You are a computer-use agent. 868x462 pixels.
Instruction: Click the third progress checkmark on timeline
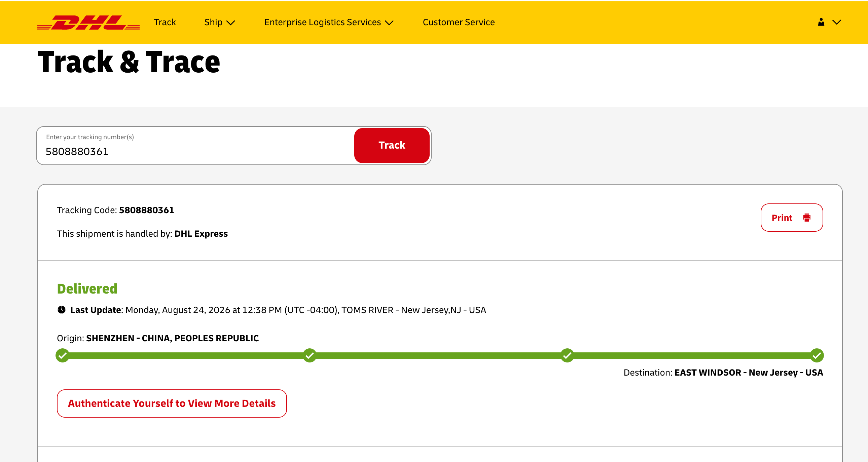(568, 355)
